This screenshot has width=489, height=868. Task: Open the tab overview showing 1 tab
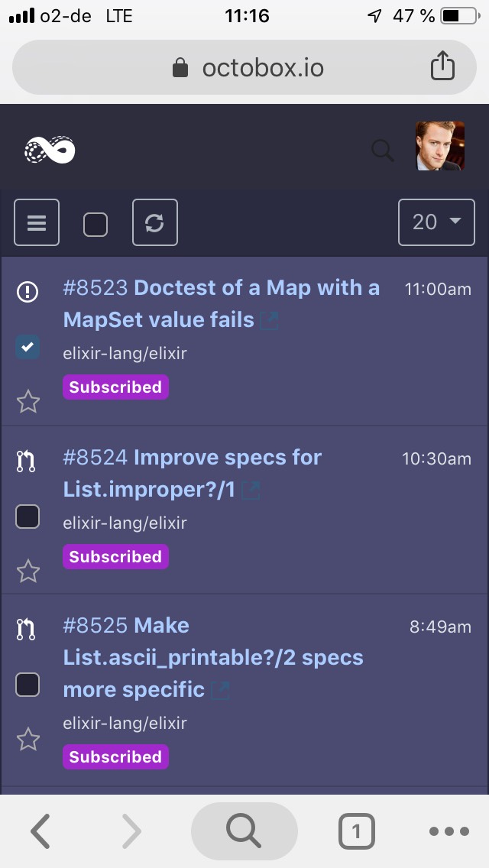tap(356, 831)
